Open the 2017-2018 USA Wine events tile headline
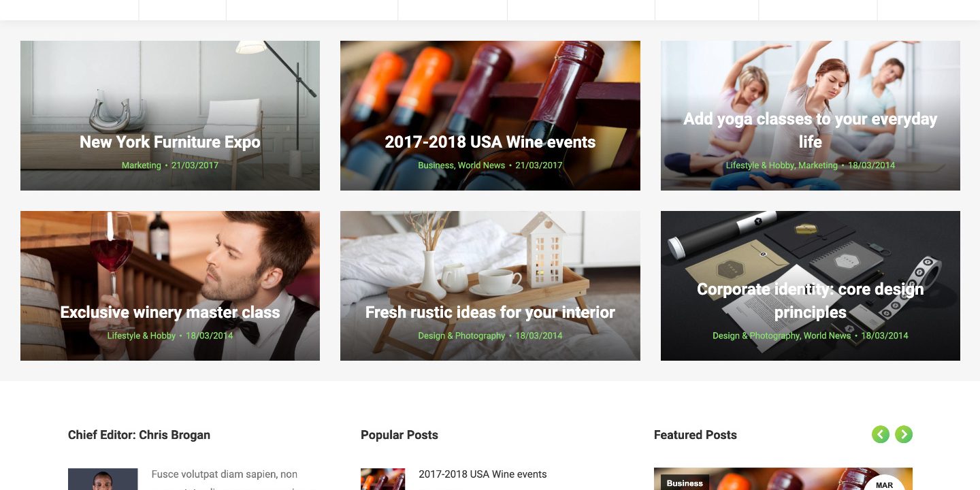The width and height of the screenshot is (980, 490). point(490,142)
